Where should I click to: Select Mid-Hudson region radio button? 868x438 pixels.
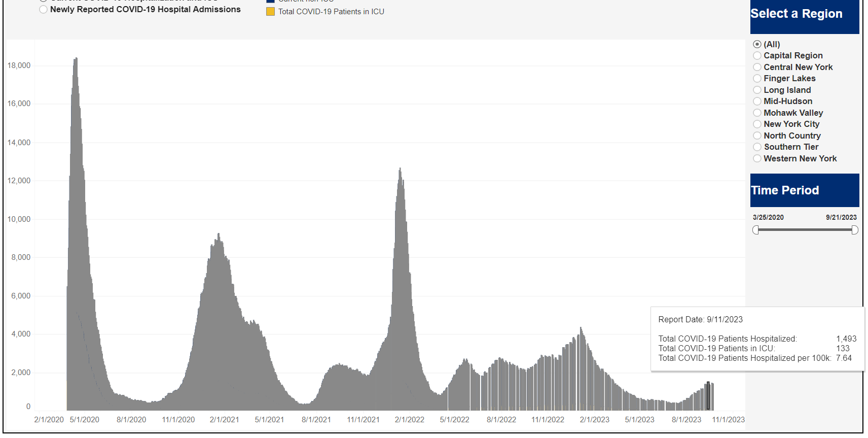(757, 102)
